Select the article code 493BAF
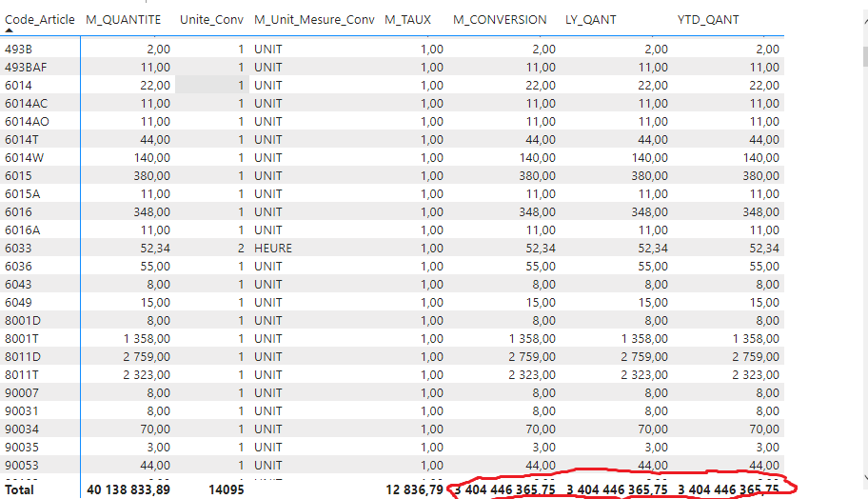This screenshot has height=499, width=868. (26, 67)
